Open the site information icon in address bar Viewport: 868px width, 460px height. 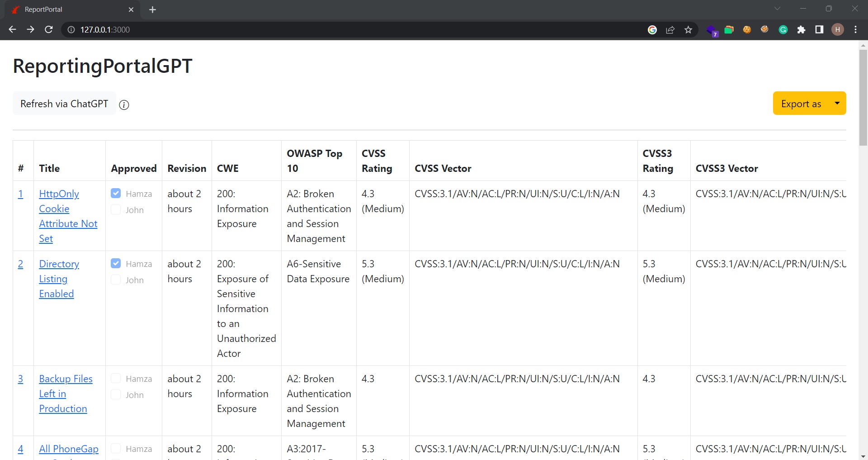tap(71, 29)
